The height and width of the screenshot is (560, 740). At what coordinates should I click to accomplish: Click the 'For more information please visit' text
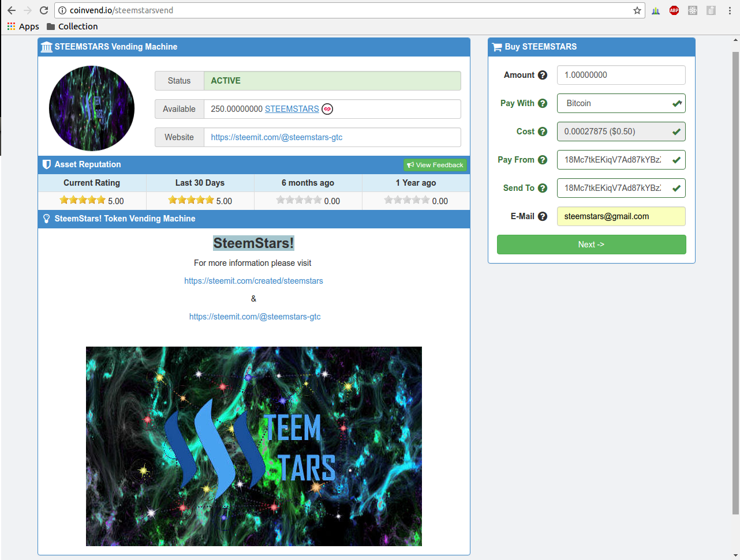(253, 263)
